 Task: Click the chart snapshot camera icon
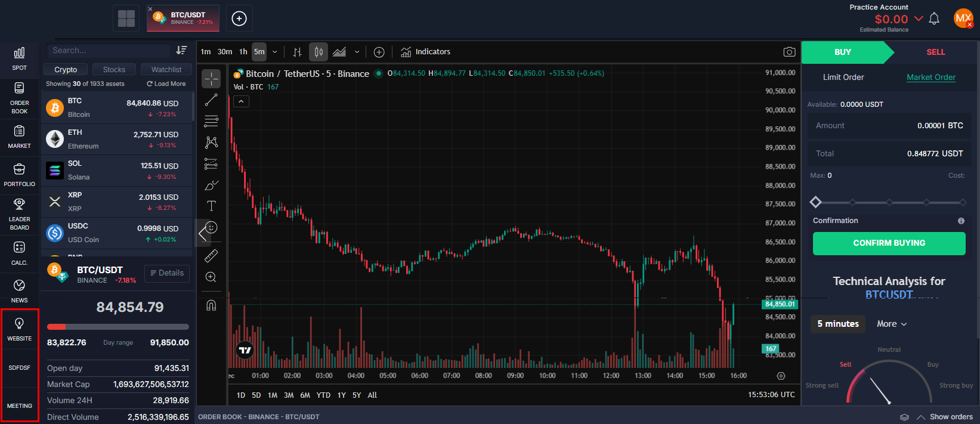coord(789,52)
